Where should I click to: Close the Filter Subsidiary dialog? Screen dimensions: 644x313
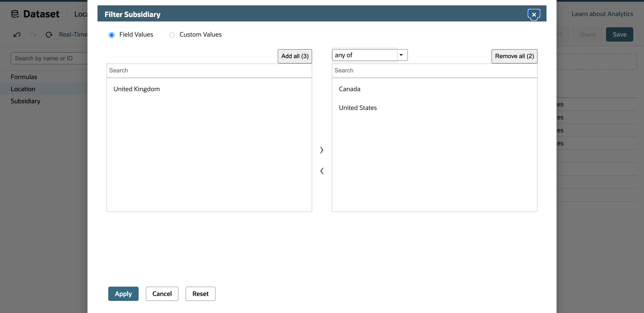(x=534, y=15)
